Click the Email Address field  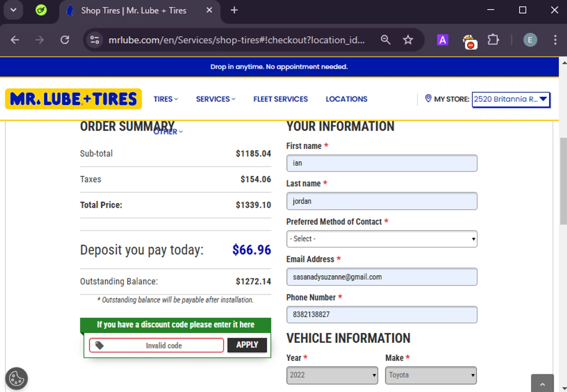(x=382, y=277)
